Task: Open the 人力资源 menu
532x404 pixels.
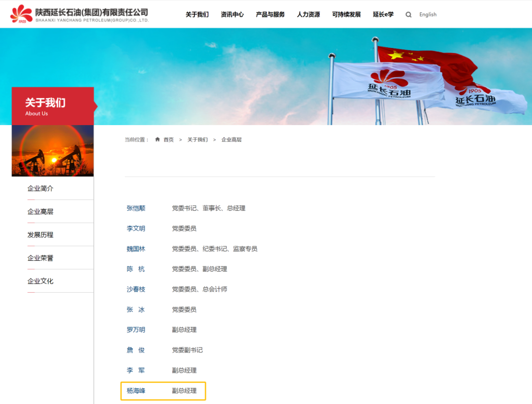Action: pyautogui.click(x=308, y=15)
